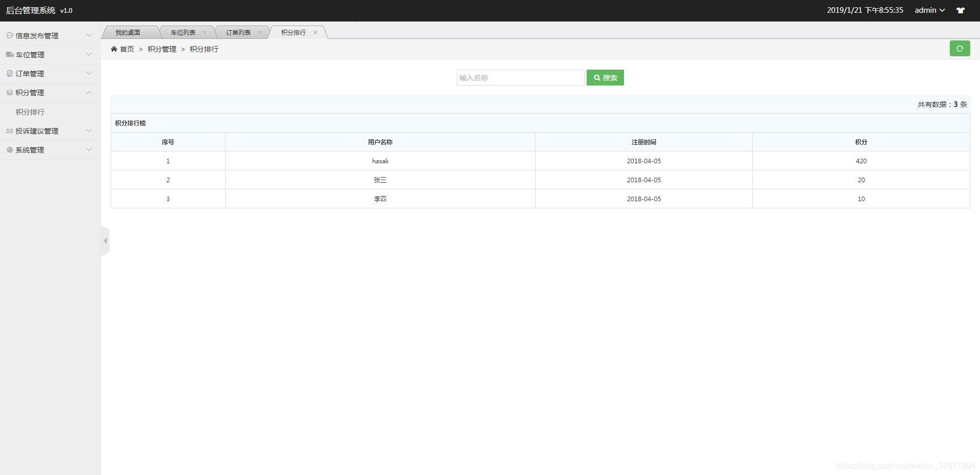Click the 20 points cell

(861, 180)
